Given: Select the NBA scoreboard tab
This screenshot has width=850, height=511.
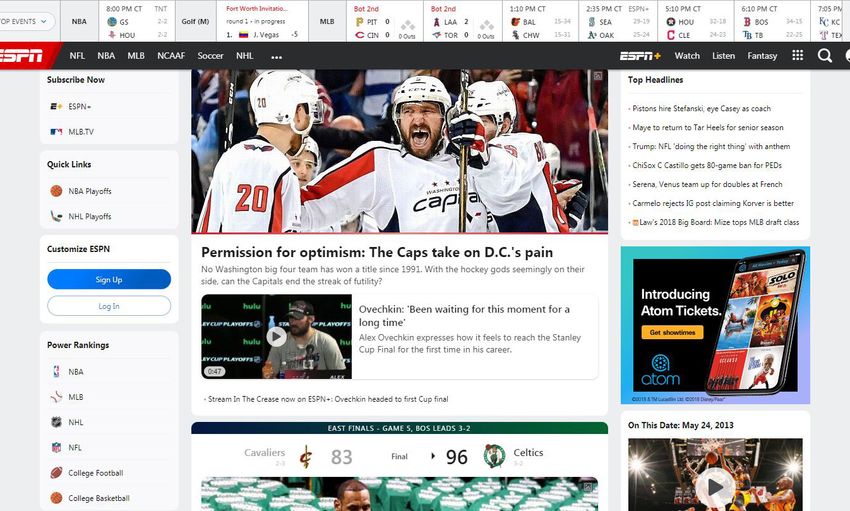Looking at the screenshot, I should pyautogui.click(x=79, y=21).
